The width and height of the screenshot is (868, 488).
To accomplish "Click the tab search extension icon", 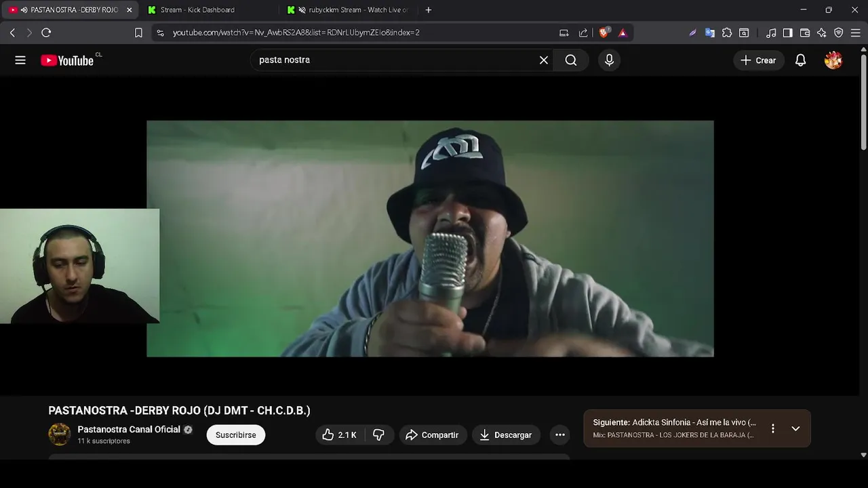I will [744, 33].
